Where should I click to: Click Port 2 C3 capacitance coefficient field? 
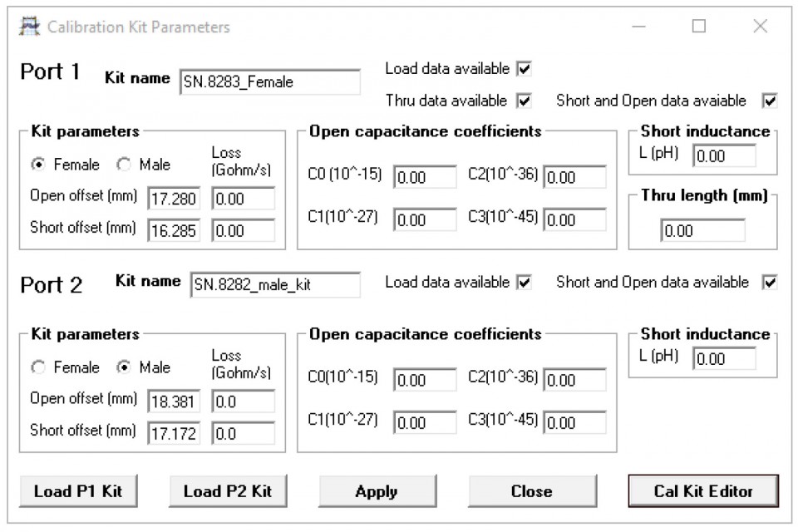[574, 422]
